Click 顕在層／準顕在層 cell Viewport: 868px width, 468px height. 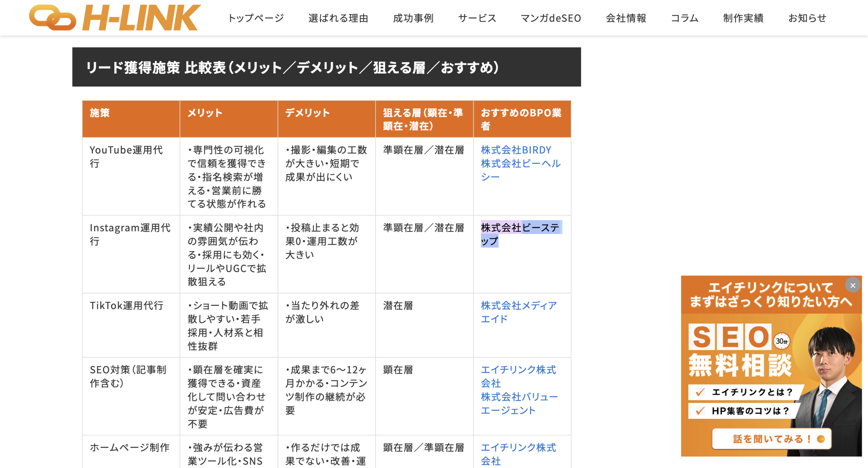(424, 452)
